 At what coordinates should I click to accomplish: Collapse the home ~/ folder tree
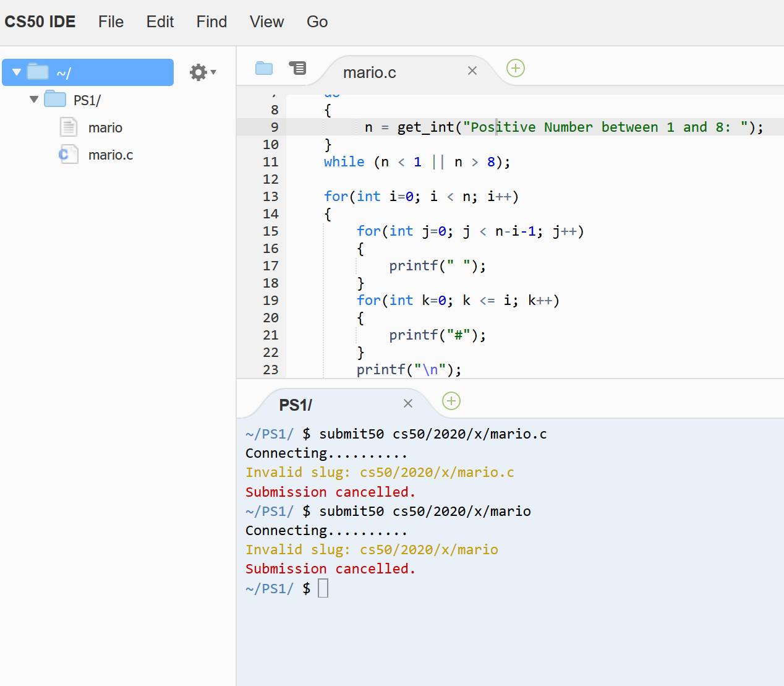17,72
